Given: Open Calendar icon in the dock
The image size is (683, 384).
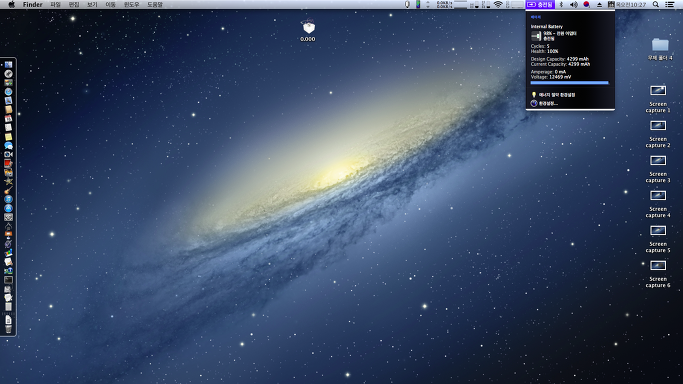Looking at the screenshot, I should point(8,118).
